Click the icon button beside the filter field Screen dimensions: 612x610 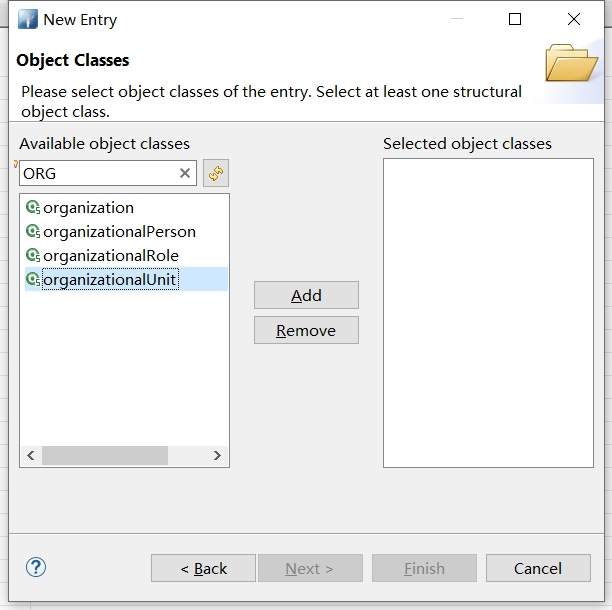215,173
